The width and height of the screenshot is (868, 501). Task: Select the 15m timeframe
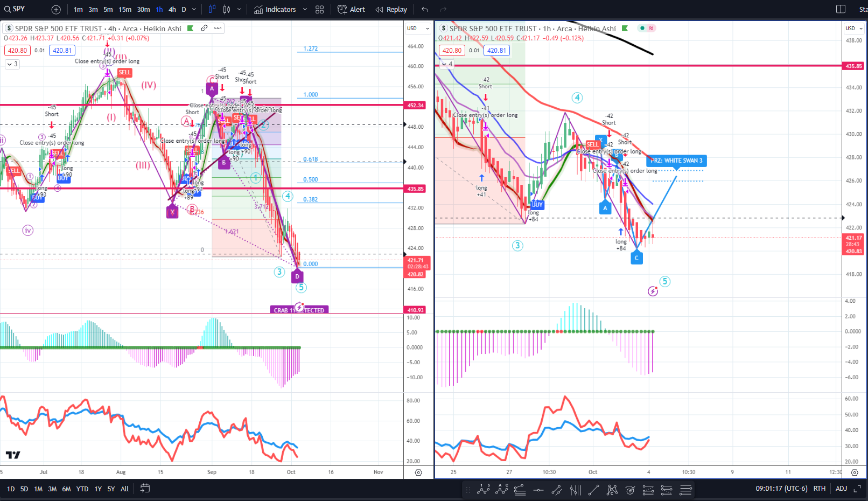[x=125, y=9]
